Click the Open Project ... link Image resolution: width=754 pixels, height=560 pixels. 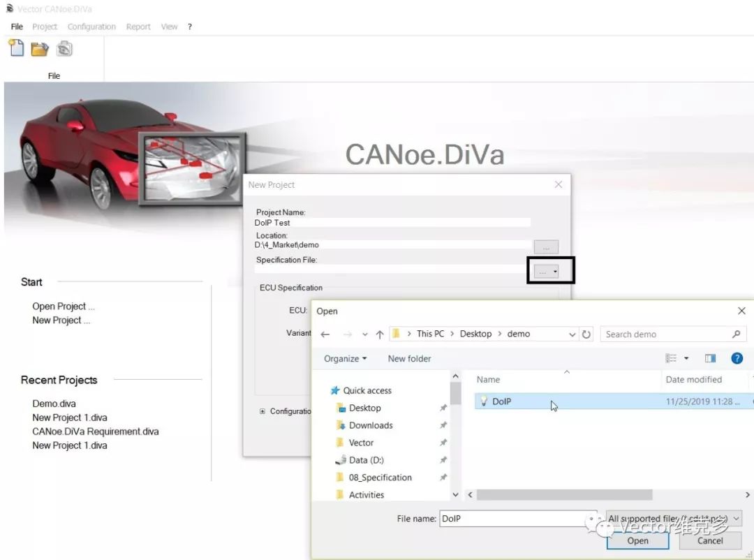(64, 307)
